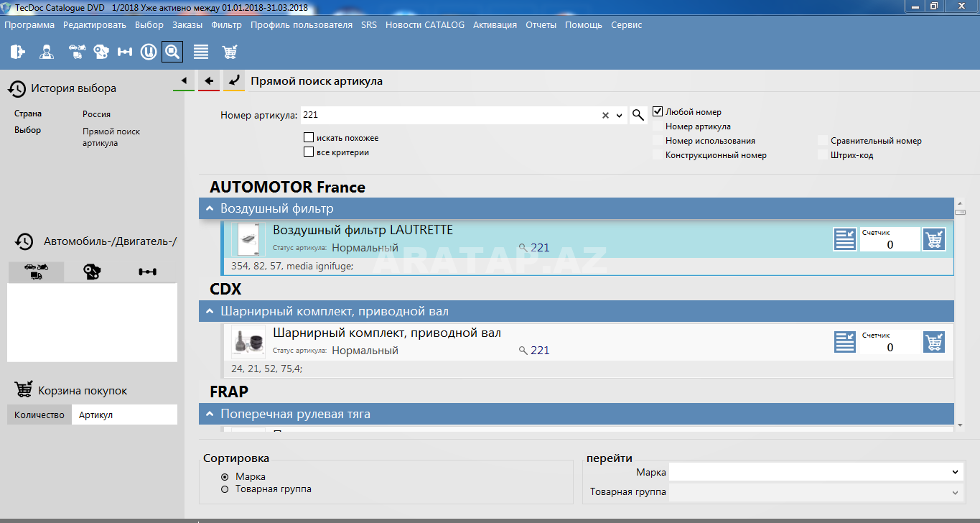
Task: Click the results list scroll up arrow
Action: (x=960, y=203)
